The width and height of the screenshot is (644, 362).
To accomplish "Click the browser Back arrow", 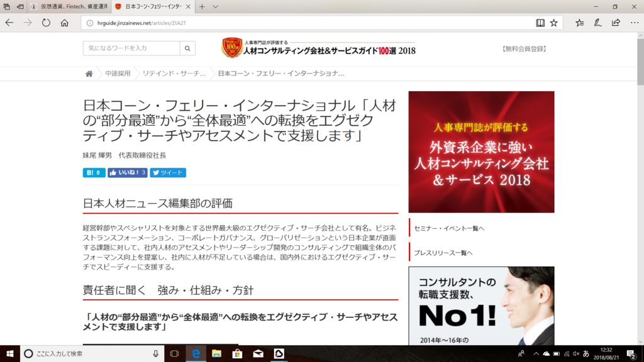I will [x=9, y=23].
